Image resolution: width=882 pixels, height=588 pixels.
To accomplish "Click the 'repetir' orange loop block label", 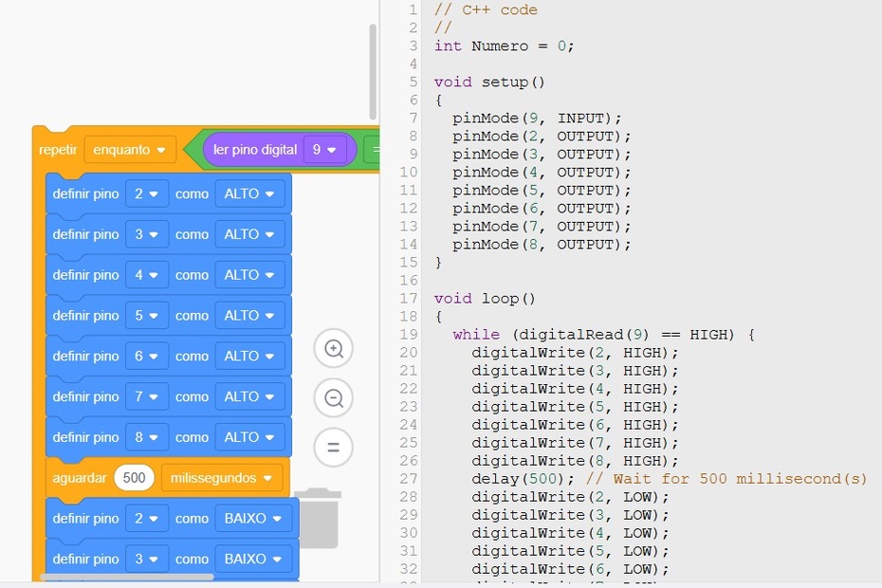I will [x=58, y=150].
